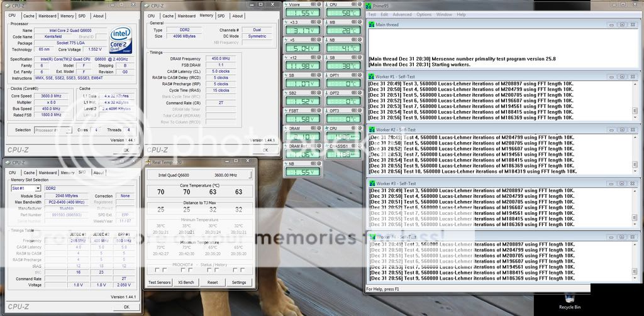Toggle core 4 PROCHOT history checkbox
644x316 pixels.
pos(242,270)
